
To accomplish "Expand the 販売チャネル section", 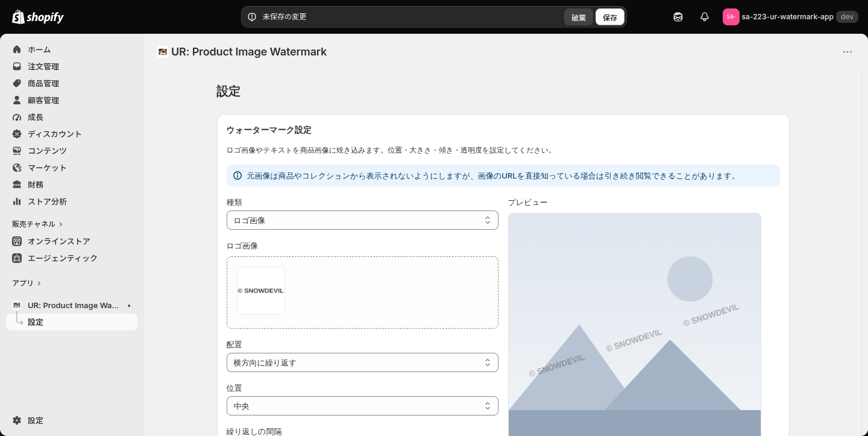I will click(x=37, y=224).
